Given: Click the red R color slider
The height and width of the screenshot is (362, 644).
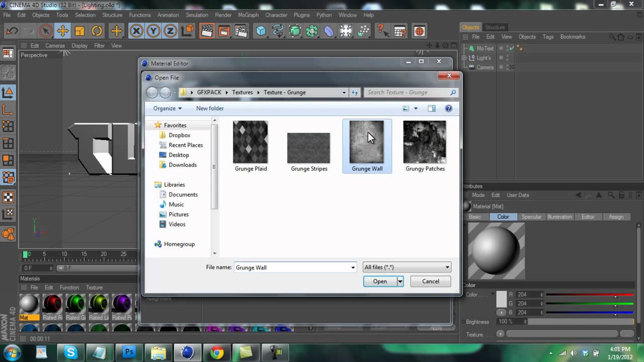Looking at the screenshot, I should pyautogui.click(x=590, y=295).
